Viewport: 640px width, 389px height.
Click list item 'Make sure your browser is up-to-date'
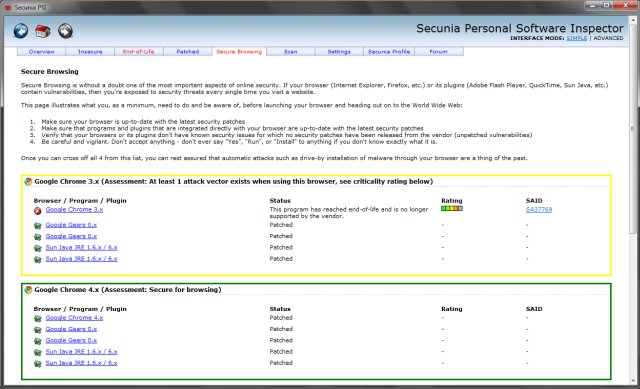pos(143,122)
